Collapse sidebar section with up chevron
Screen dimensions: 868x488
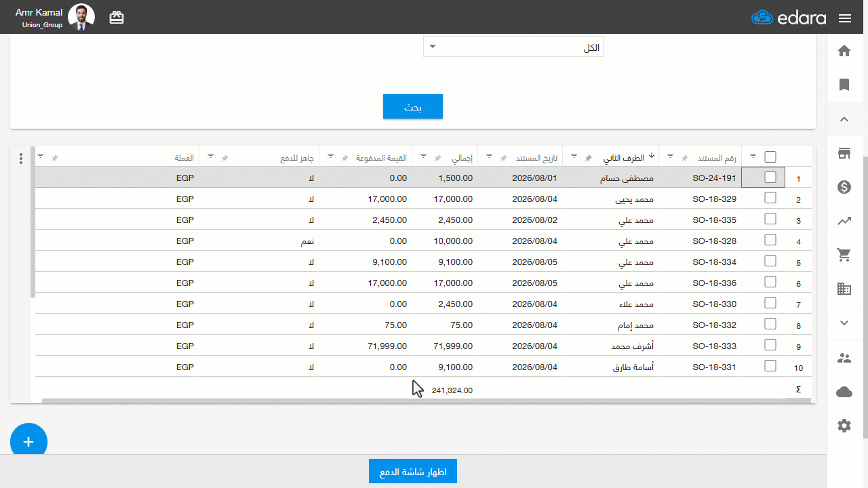pos(844,119)
